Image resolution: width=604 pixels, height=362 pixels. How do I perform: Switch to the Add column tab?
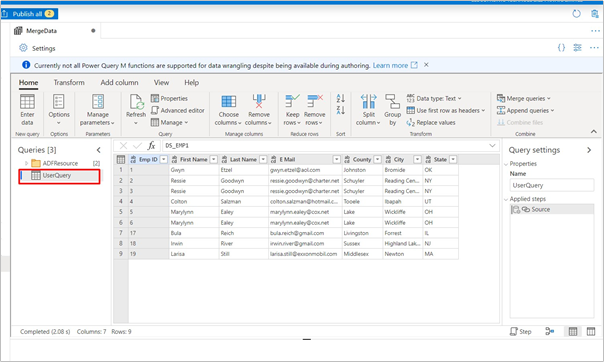119,82
